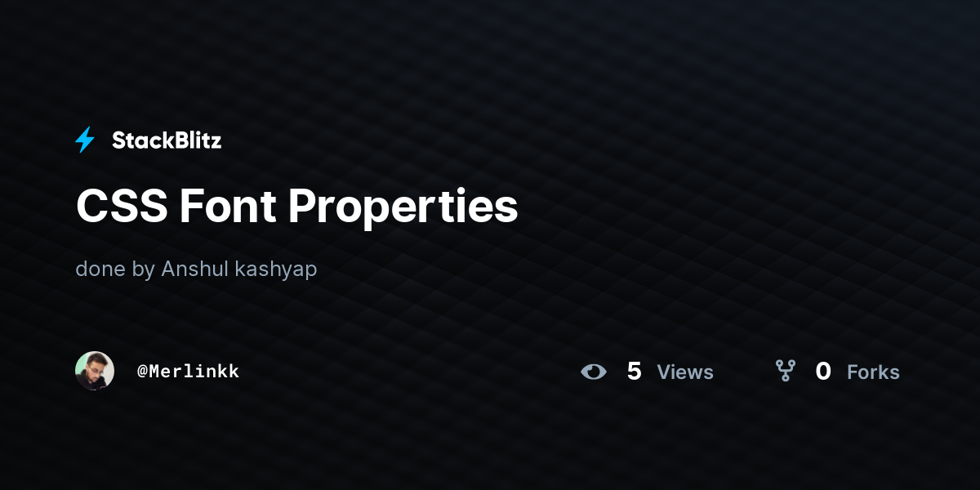Click the Forks label
This screenshot has width=980, height=490.
pyautogui.click(x=873, y=372)
